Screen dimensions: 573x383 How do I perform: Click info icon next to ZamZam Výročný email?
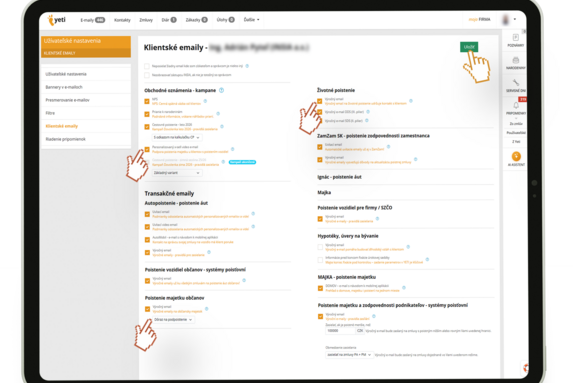click(x=415, y=159)
